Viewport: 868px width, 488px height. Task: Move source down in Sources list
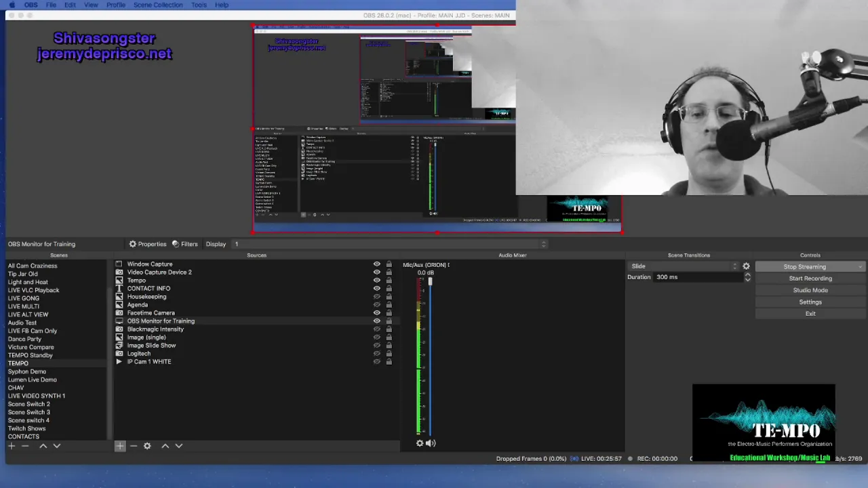tap(179, 446)
